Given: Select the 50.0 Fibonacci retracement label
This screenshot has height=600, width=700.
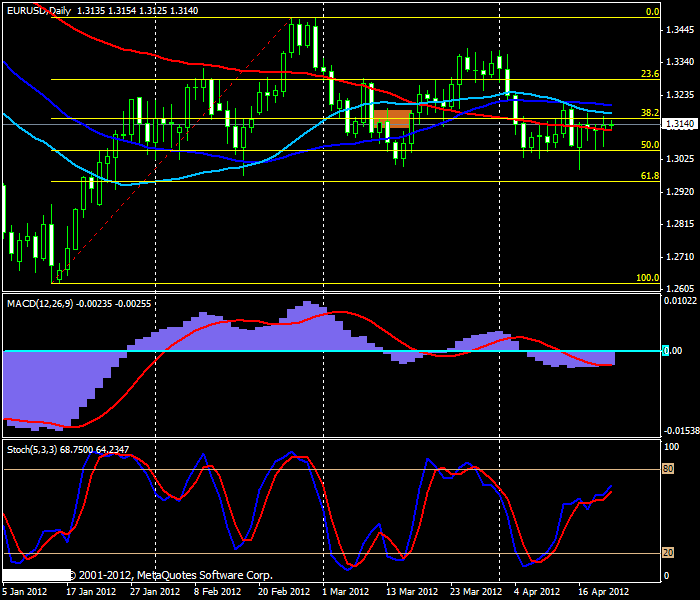Looking at the screenshot, I should tap(650, 145).
